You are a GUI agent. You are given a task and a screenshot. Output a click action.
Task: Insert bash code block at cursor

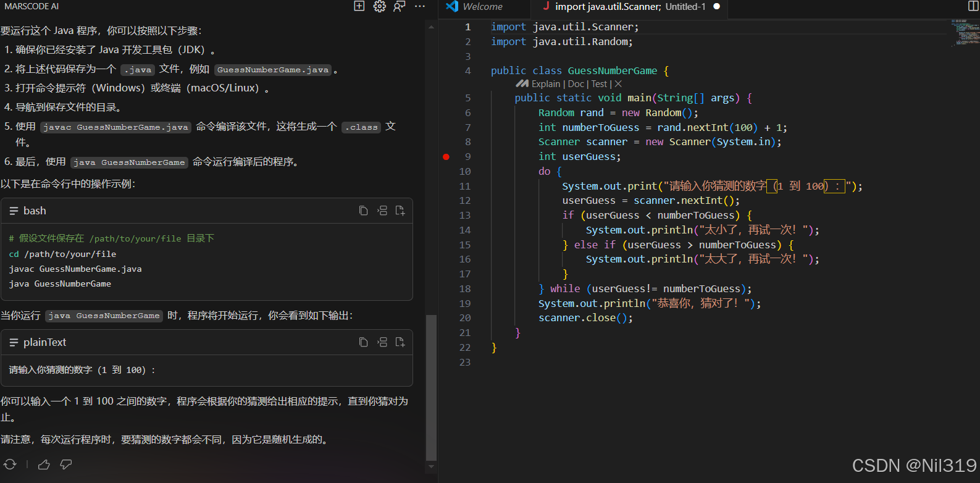pos(382,211)
